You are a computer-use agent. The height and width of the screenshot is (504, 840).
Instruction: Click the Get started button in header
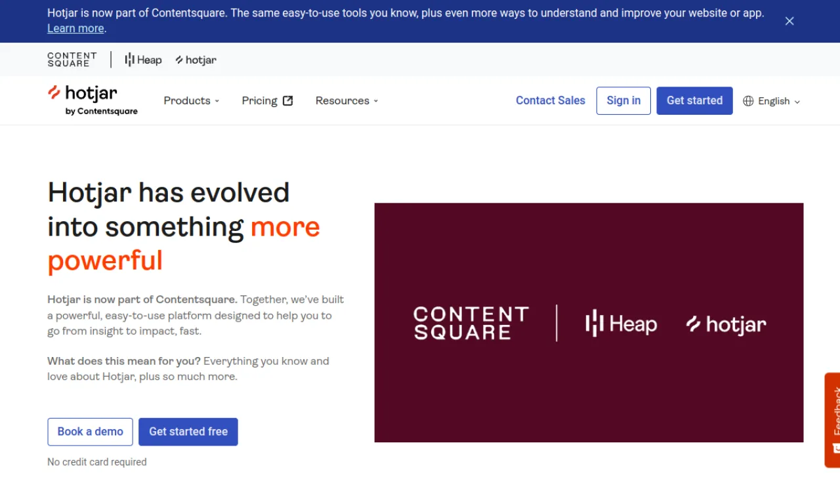pos(694,100)
